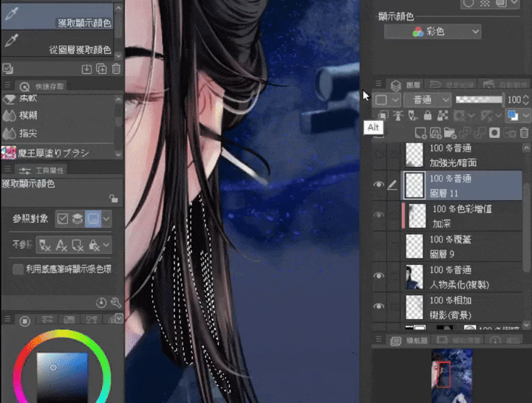Switch to 快速存取 quick access tab
The width and height of the screenshot is (532, 403).
click(x=41, y=86)
